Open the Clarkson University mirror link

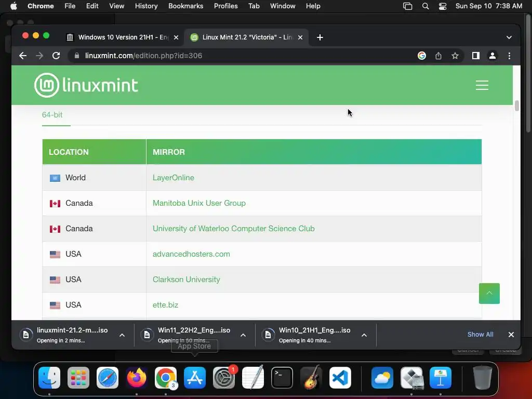(187, 279)
